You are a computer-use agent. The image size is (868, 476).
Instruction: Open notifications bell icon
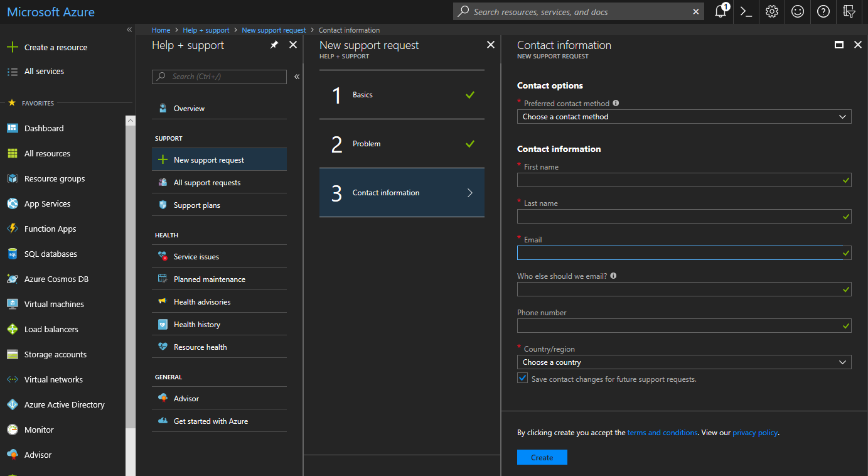coord(721,11)
